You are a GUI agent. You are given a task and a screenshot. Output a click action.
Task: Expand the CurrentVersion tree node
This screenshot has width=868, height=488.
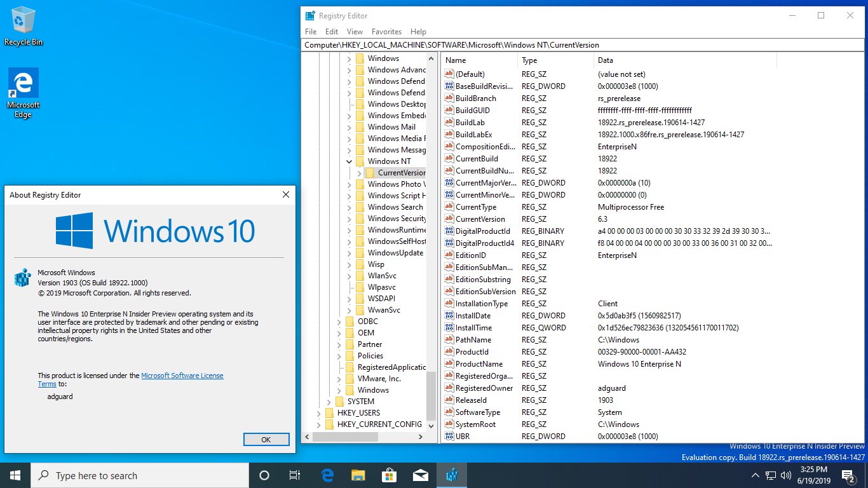coord(359,173)
